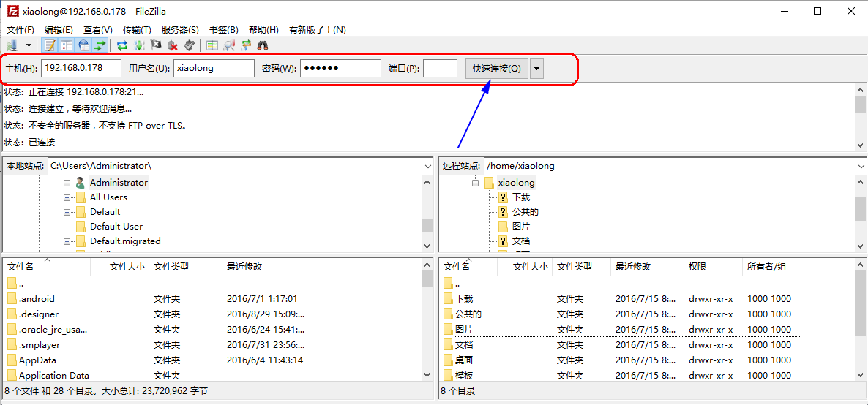Open the 远程站点 path dropdown
Image resolution: width=868 pixels, height=405 pixels.
point(861,166)
